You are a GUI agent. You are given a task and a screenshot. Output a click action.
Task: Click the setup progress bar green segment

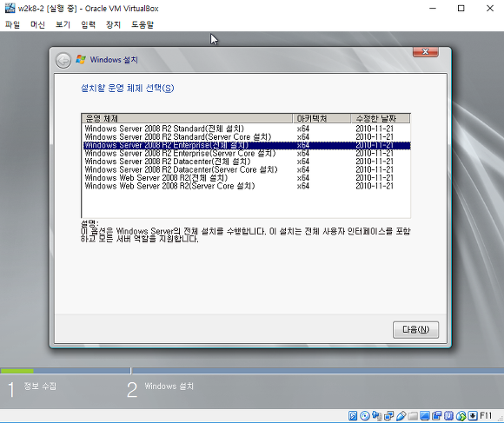click(17, 371)
